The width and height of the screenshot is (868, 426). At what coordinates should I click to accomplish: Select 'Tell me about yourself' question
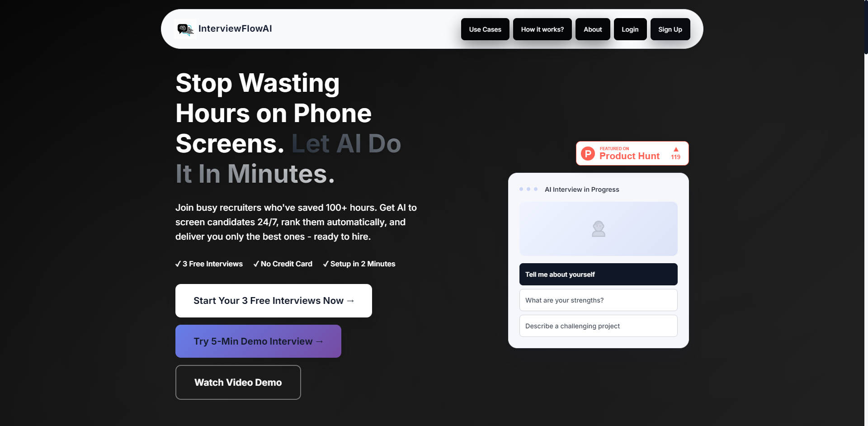click(598, 275)
